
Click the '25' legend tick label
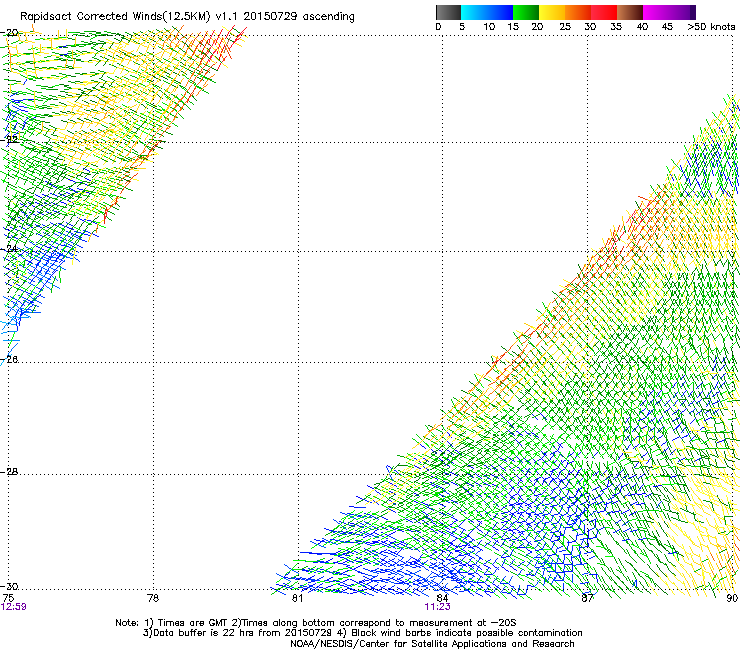pos(565,27)
